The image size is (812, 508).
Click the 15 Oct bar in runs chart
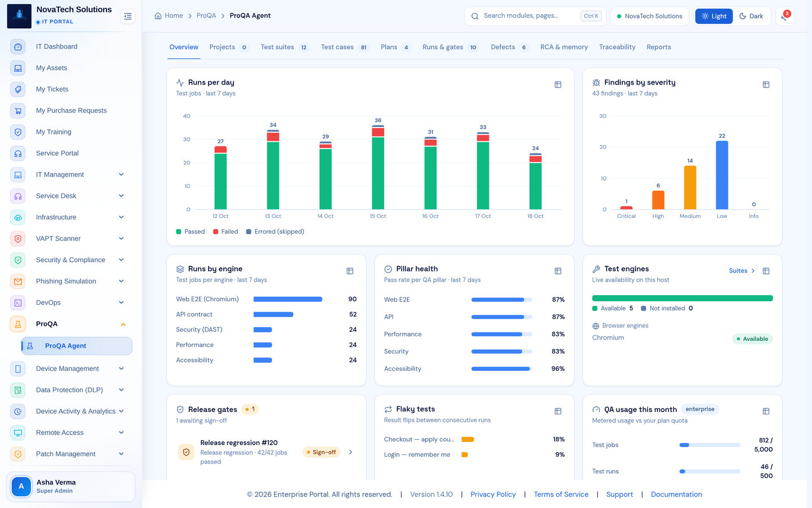[x=378, y=167]
